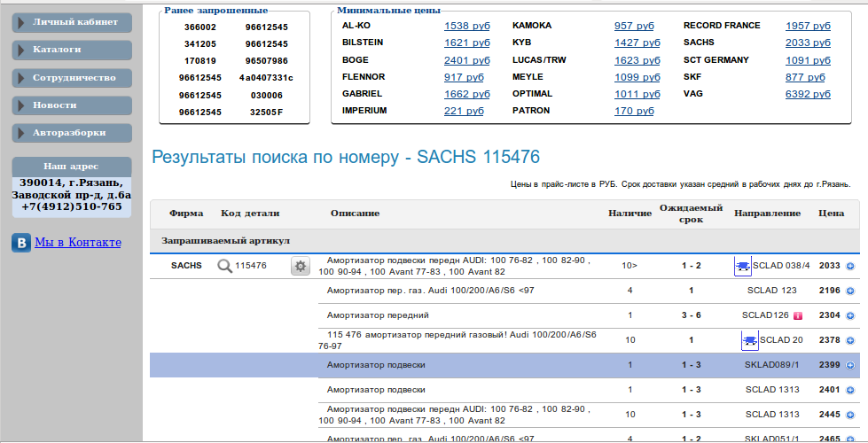Click the Ожидаемый срок column header
The height and width of the screenshot is (443, 868).
(692, 214)
